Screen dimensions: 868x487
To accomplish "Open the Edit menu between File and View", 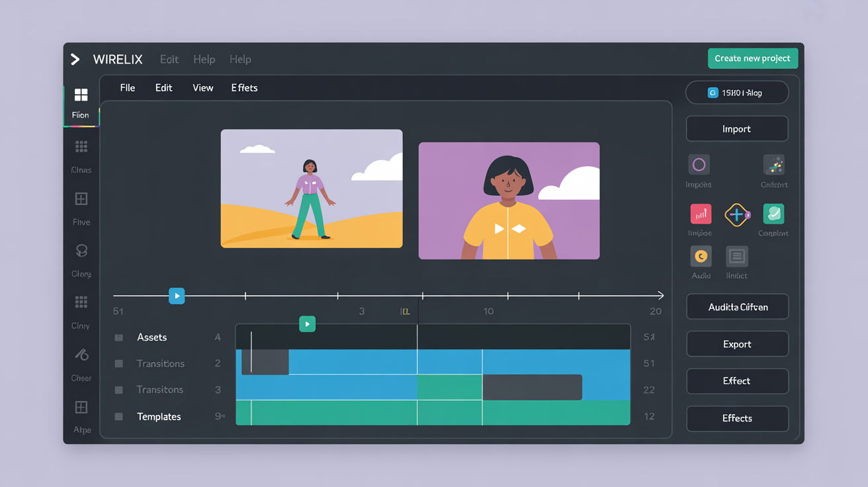I will [x=164, y=88].
